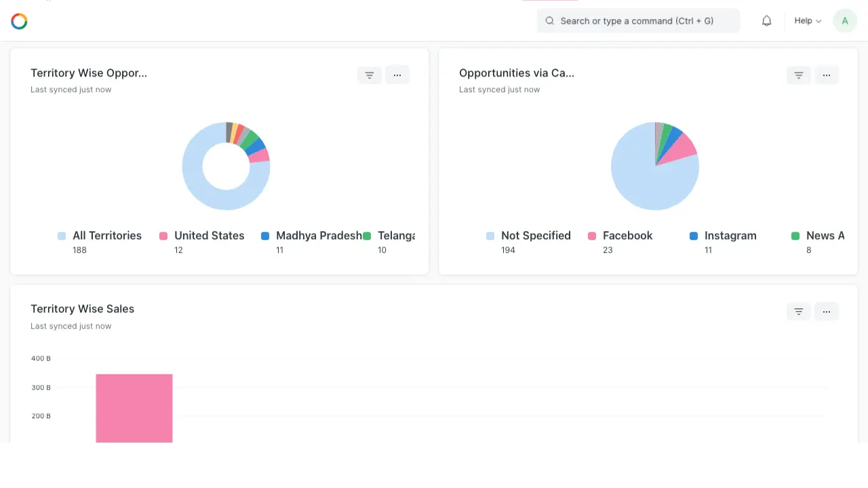Viewport: 868px width, 488px height.
Task: Expand the user avatar menu
Action: click(x=844, y=20)
